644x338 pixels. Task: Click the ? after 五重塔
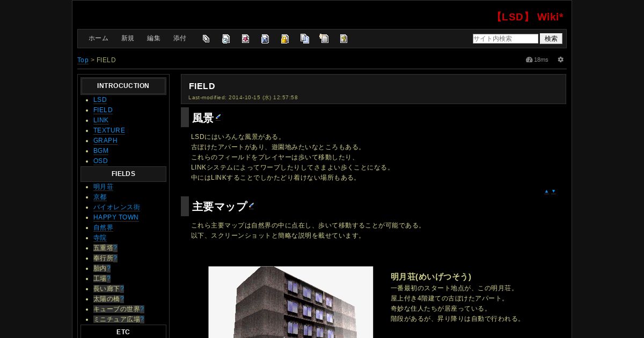[x=115, y=248]
